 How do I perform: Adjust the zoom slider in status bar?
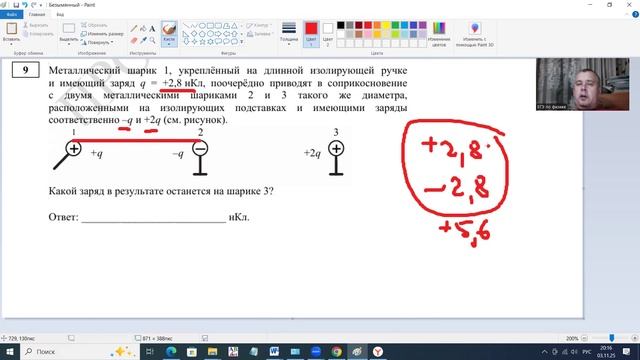tap(611, 338)
